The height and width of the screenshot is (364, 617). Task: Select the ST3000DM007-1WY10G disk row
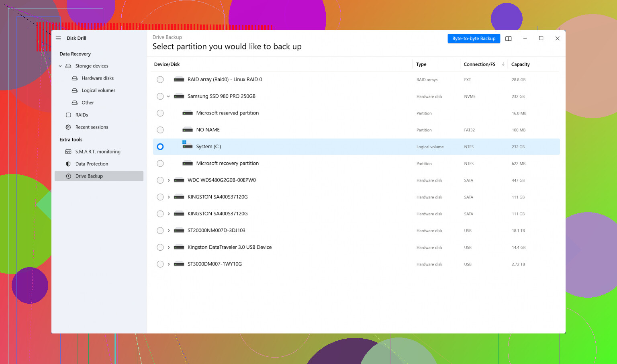point(215,264)
